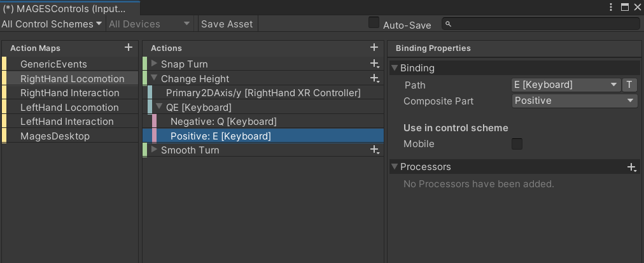Screen dimensions: 644x263
Task: Click the Save Asset button
Action: [227, 24]
